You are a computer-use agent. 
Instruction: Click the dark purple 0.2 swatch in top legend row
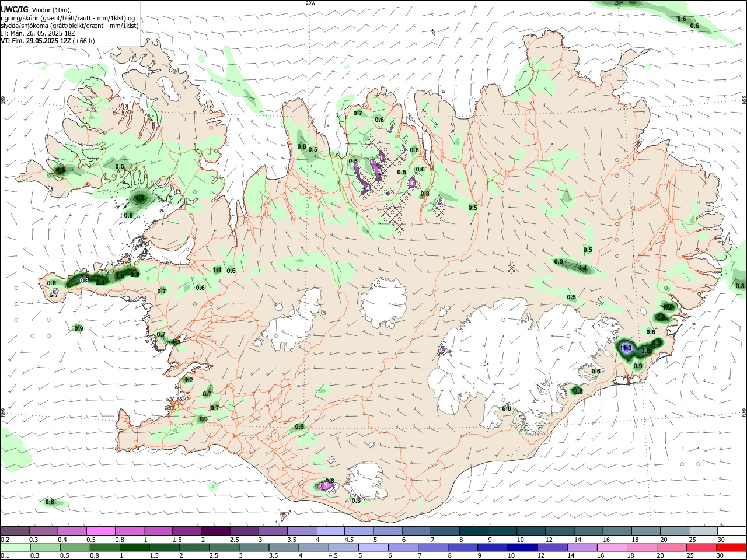[x=14, y=531]
